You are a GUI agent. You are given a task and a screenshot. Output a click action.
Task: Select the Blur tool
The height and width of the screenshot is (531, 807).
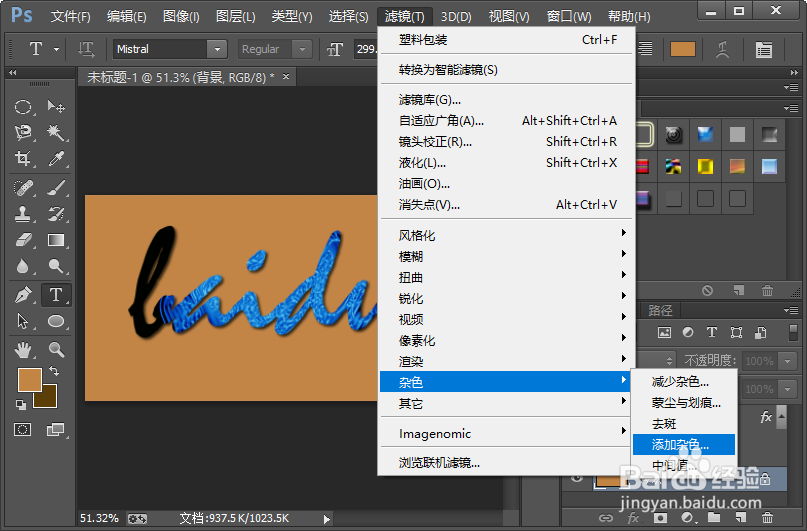pos(23,266)
